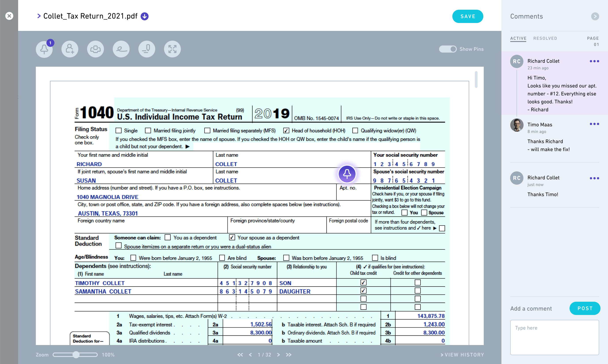Check the Single filing status box

(x=119, y=131)
